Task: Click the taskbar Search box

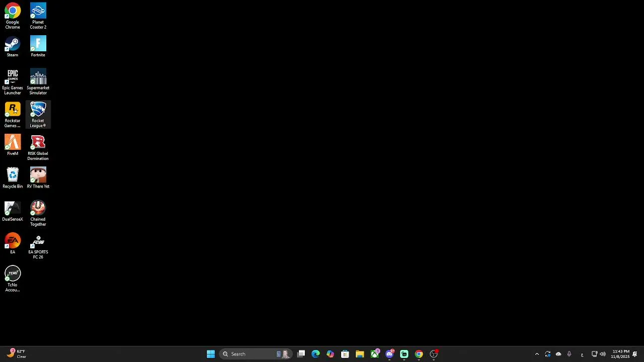Action: [x=255, y=354]
